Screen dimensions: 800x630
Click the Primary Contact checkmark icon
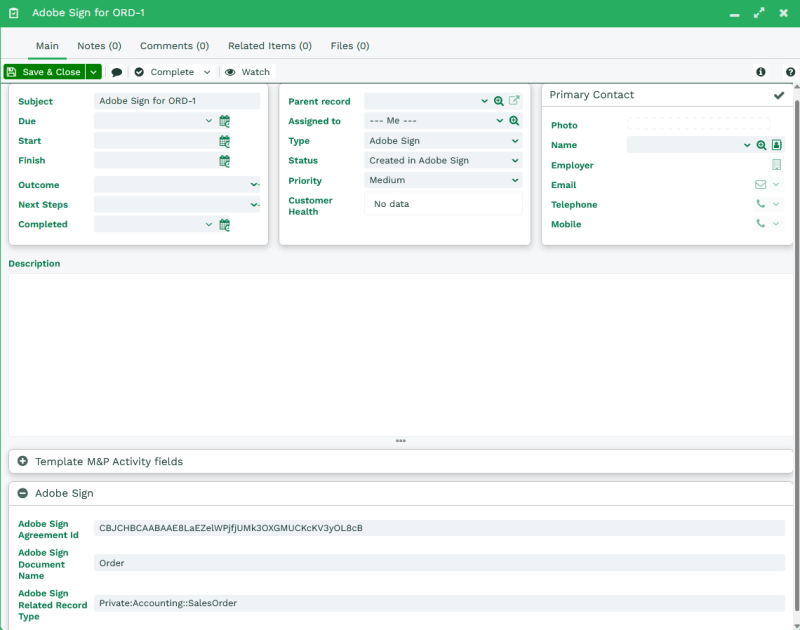(x=779, y=95)
